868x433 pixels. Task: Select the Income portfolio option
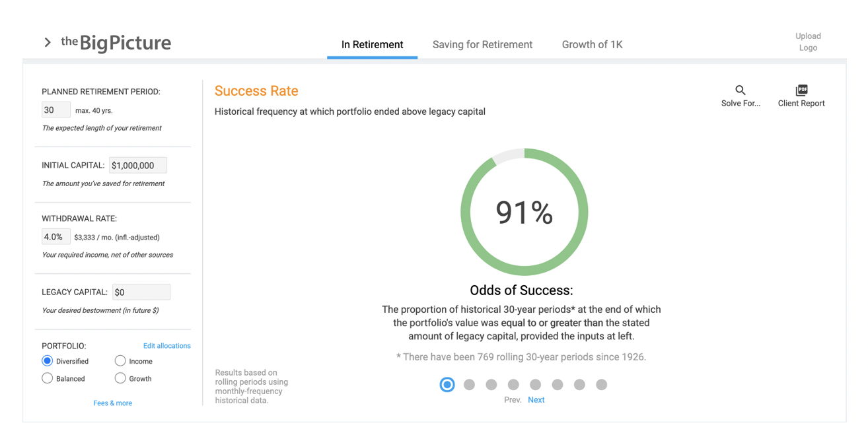pos(120,361)
